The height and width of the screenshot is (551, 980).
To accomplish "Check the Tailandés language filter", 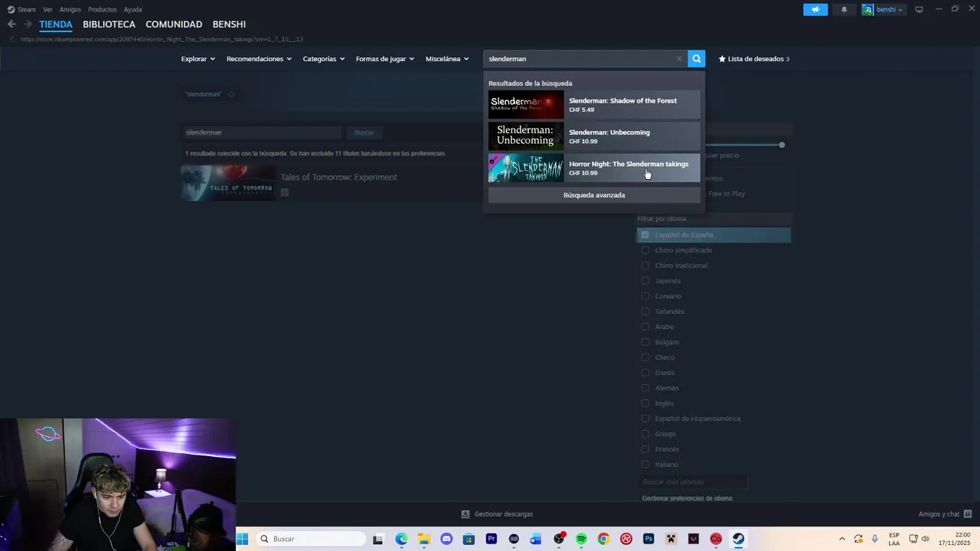I will [x=645, y=311].
